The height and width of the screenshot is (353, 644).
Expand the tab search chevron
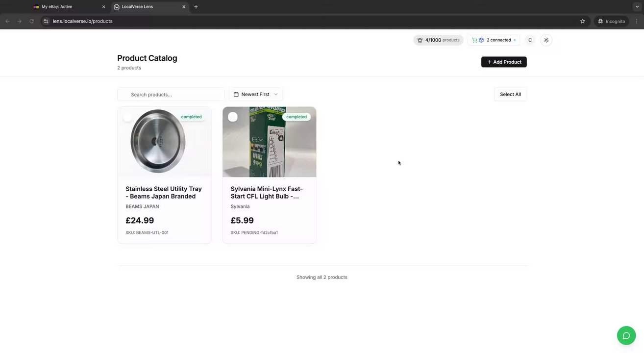pos(637,7)
